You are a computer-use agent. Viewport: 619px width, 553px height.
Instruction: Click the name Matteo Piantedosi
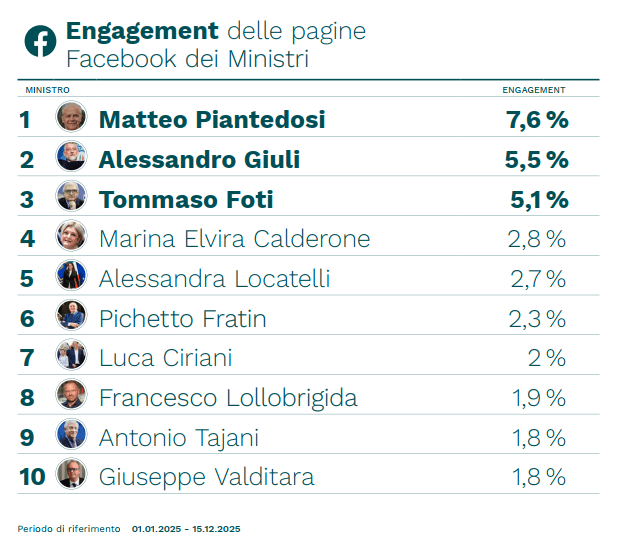212,119
